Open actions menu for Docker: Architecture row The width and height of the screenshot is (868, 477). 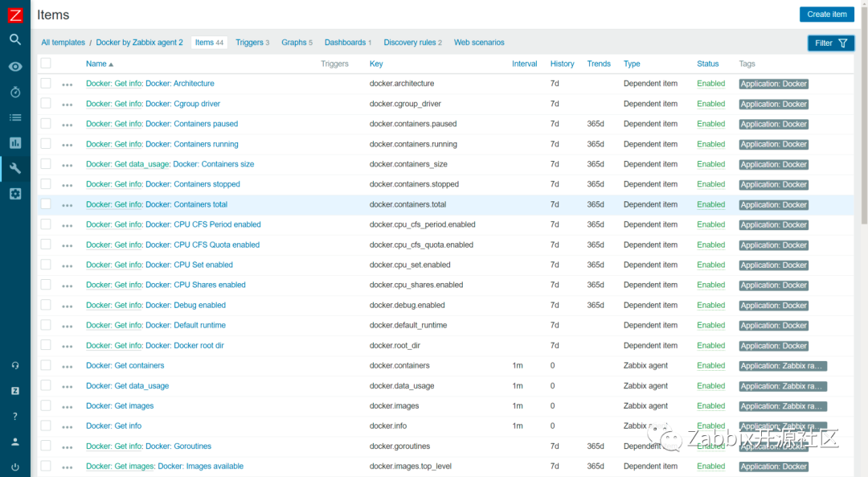[67, 84]
